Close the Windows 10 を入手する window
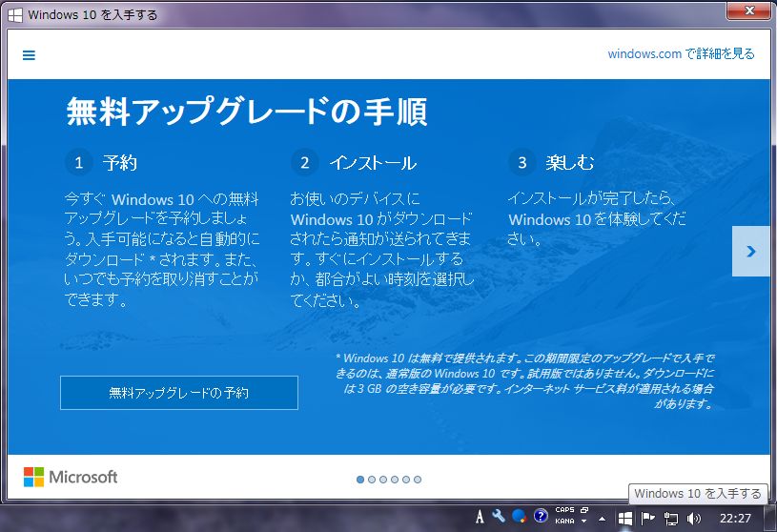 coord(749,10)
